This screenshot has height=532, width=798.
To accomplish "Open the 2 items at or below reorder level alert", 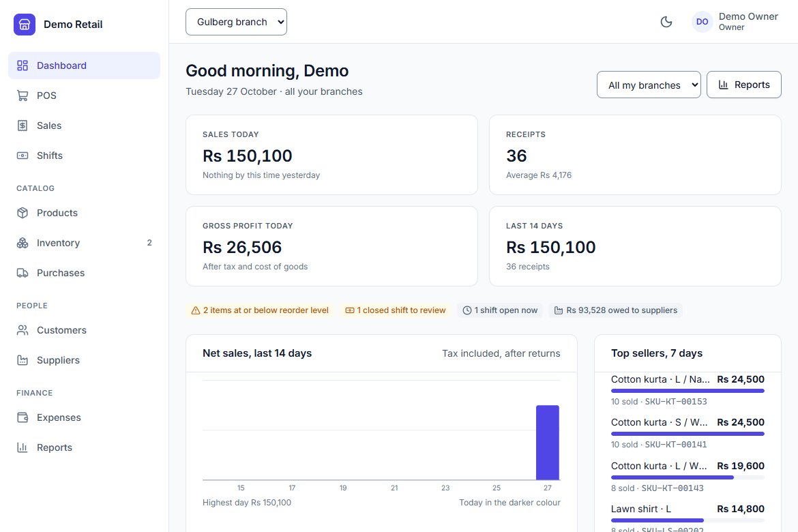I will pyautogui.click(x=260, y=310).
